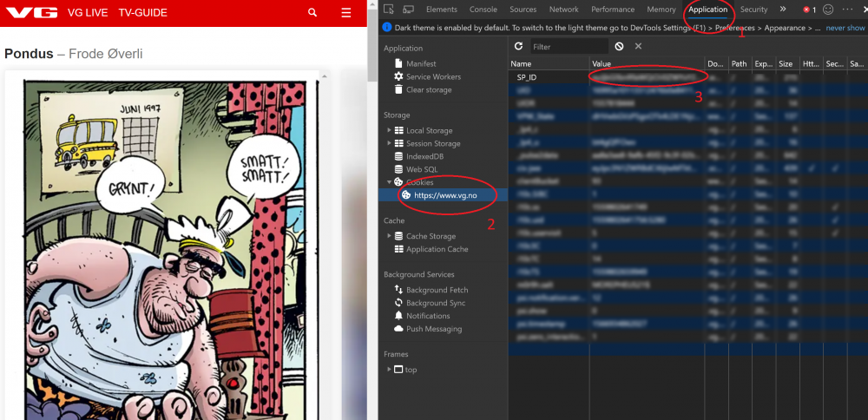Open TV-GUIDE link in VG header
Screen dimensions: 868x420
[142, 13]
